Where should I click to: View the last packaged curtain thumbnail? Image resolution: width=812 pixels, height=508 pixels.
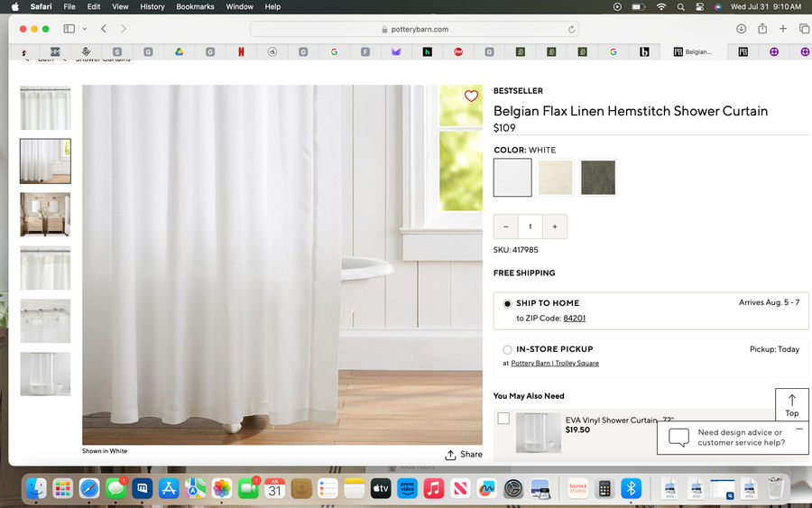46,374
